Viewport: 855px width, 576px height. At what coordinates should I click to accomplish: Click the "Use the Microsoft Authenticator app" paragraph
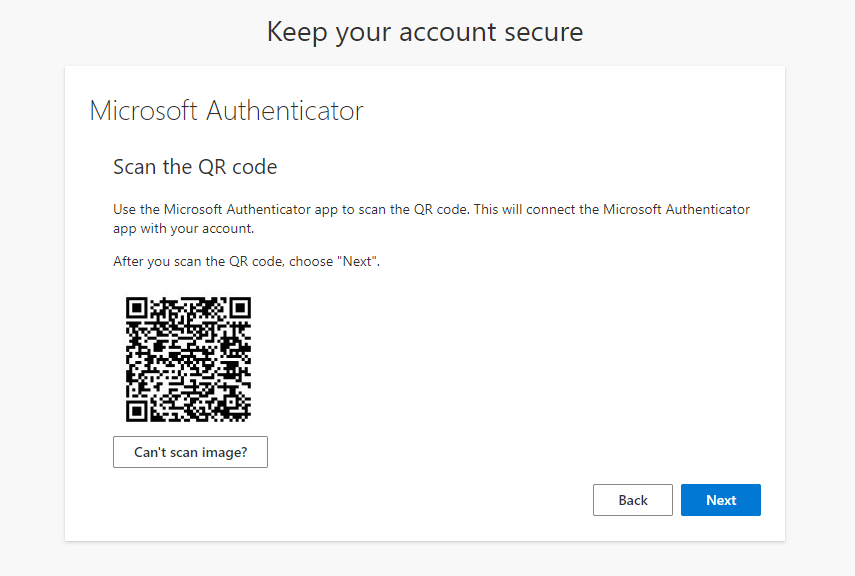431,219
